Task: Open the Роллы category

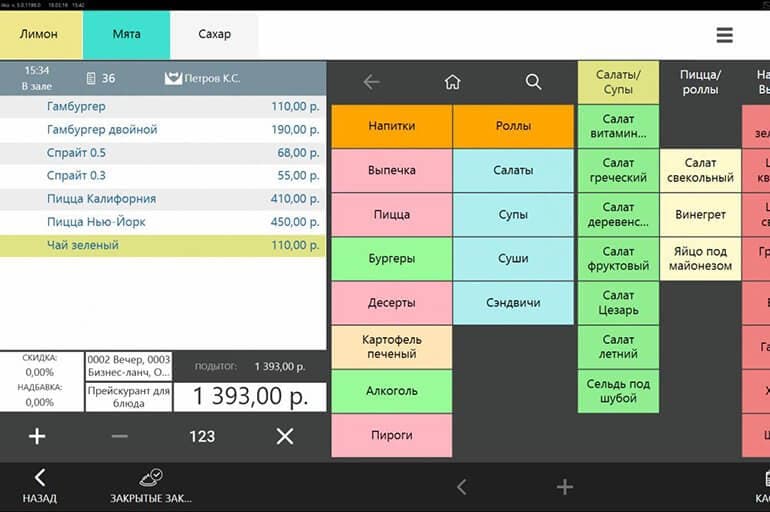Action: pos(513,126)
